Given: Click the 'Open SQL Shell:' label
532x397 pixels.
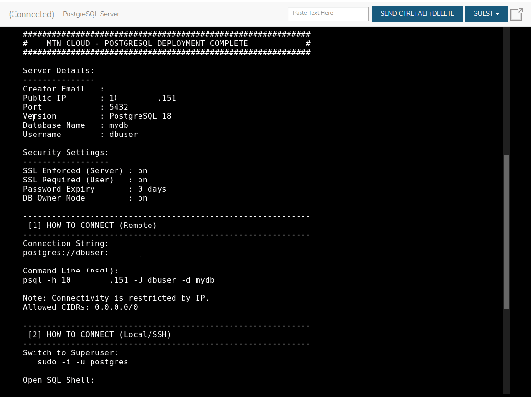Looking at the screenshot, I should point(58,380).
